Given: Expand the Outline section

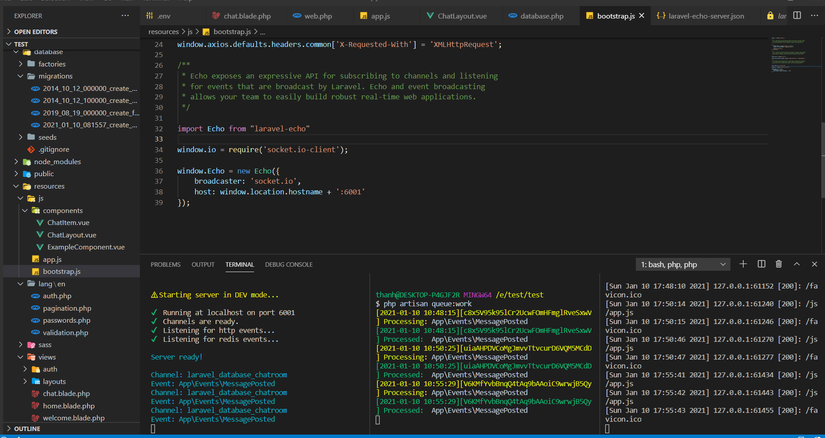Looking at the screenshot, I should pyautogui.click(x=28, y=428).
